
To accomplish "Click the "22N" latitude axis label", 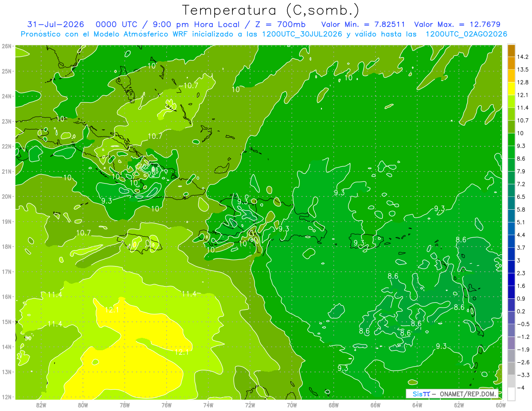I will tap(6, 146).
